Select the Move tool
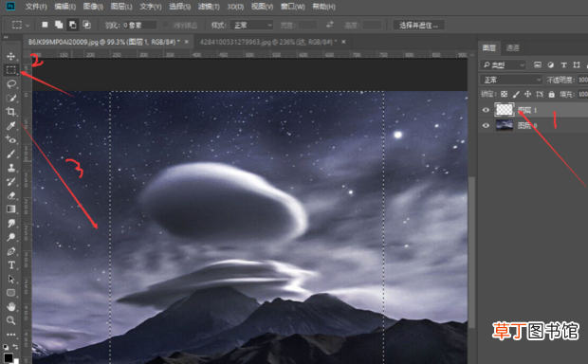This screenshot has height=364, width=588. (x=10, y=56)
